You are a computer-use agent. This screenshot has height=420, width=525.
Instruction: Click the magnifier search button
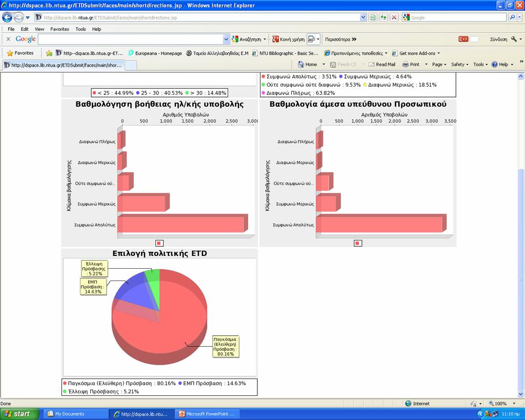click(x=512, y=17)
